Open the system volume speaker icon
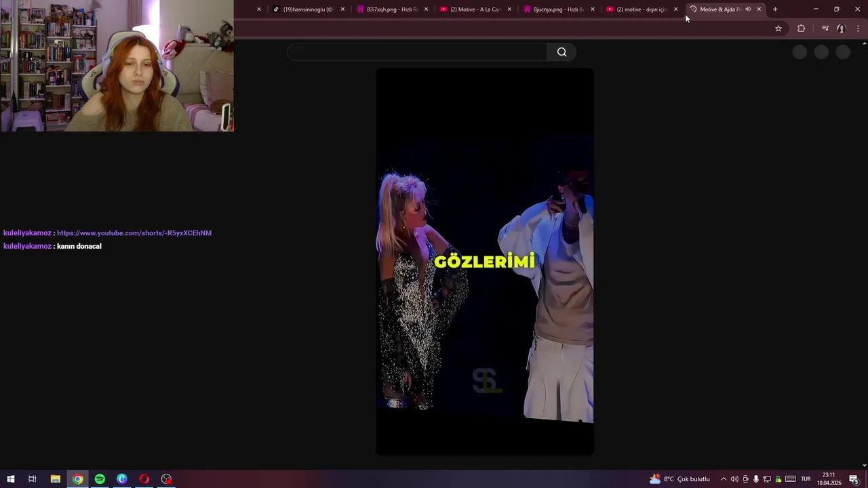Image resolution: width=868 pixels, height=488 pixels. click(x=734, y=479)
